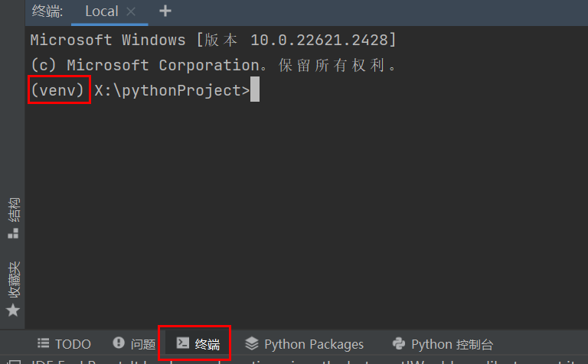Screen dimensions: 588x364
Task: Click the 终端 terminal prompt icon
Action: [x=182, y=343]
